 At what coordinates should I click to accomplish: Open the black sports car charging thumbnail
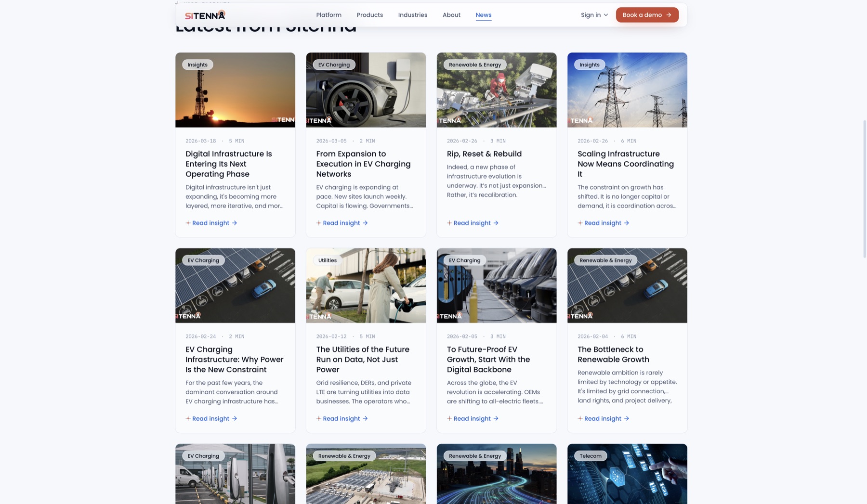pyautogui.click(x=366, y=90)
